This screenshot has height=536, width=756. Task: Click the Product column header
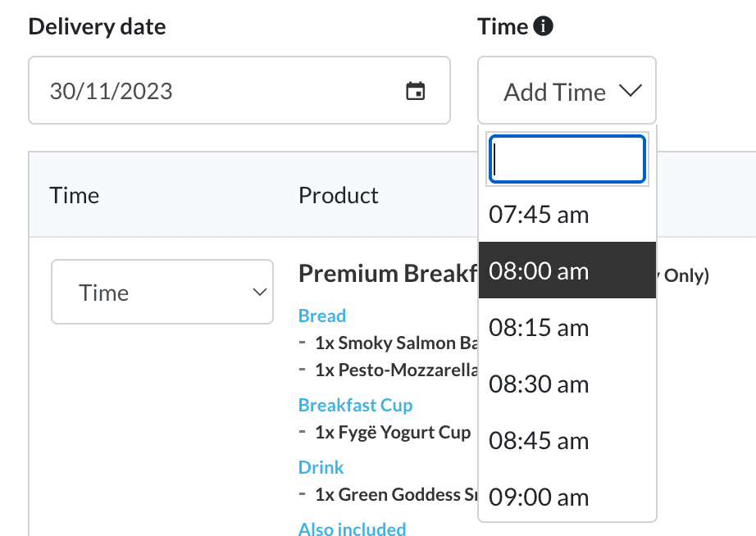click(338, 195)
